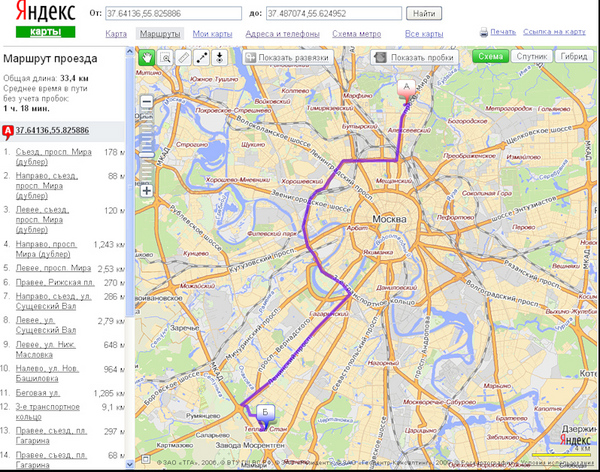The image size is (600, 472).
Task: Open step 7 Направо, съезд, ул. Сущевский Вал
Action: pos(53,301)
